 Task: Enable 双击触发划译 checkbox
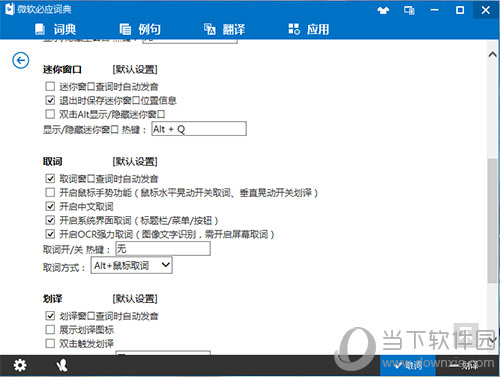50,343
